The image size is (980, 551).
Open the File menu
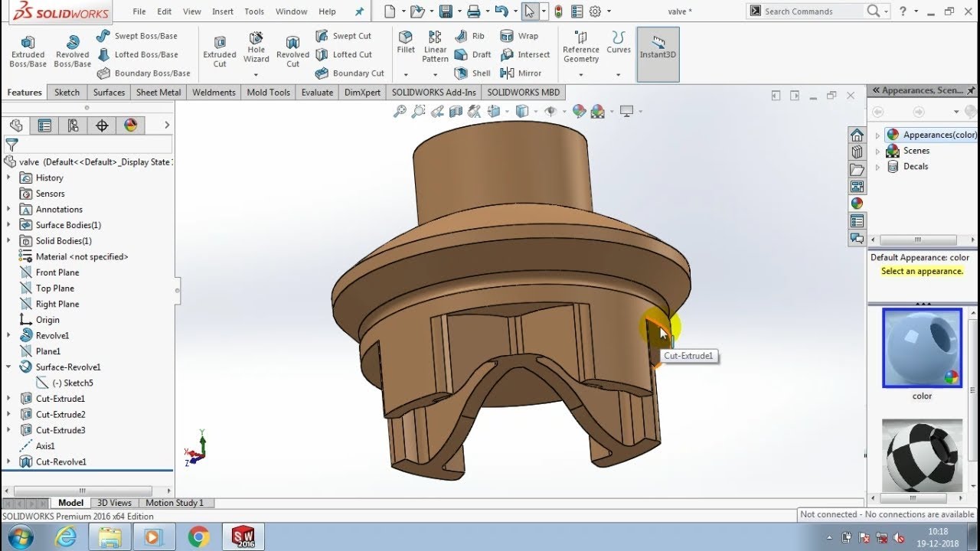[139, 11]
